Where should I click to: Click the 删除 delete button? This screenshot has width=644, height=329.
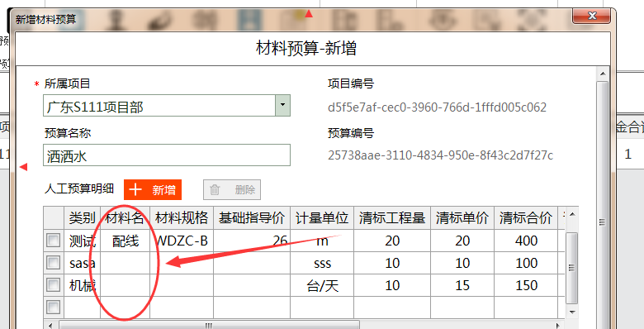point(232,190)
